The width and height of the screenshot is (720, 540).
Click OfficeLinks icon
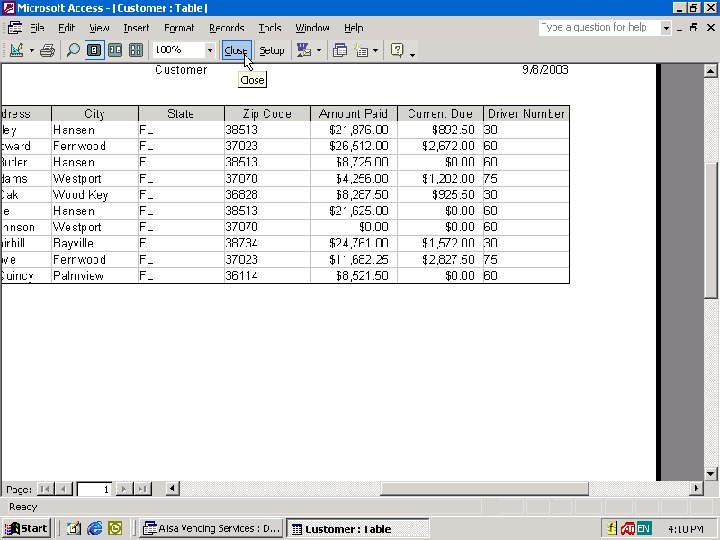[x=304, y=50]
